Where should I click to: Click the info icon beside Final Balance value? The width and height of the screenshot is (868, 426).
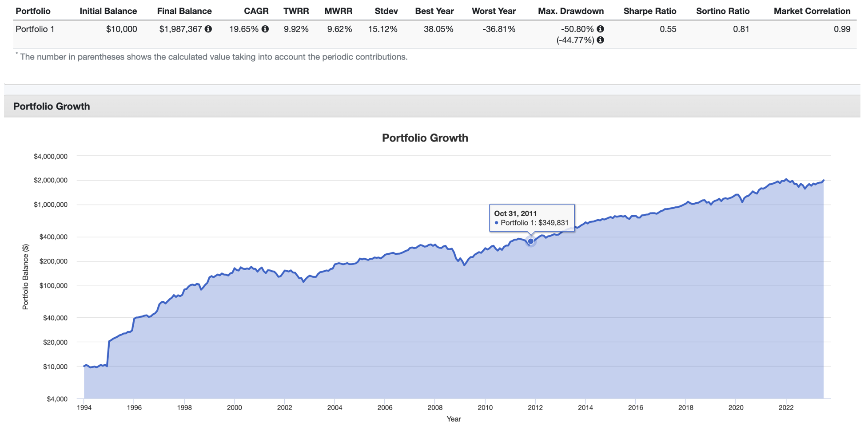[x=208, y=29]
